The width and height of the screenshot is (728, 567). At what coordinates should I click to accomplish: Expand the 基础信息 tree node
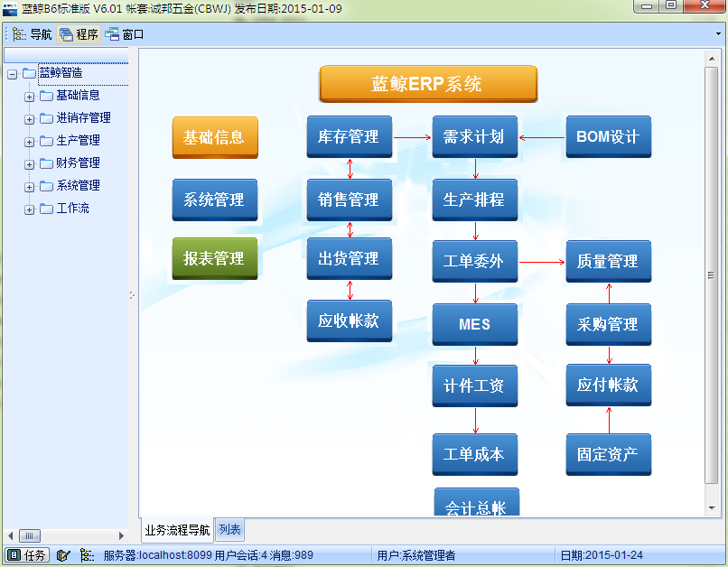click(x=29, y=97)
